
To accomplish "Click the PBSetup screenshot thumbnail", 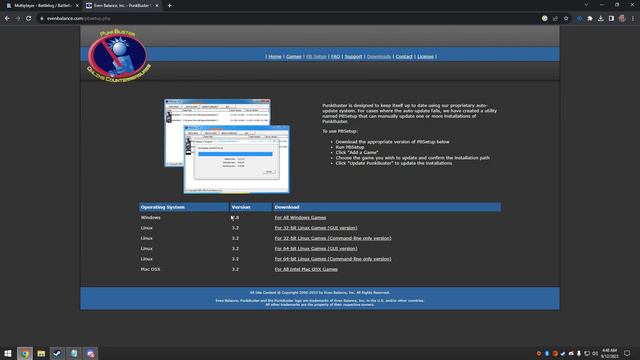I will [227, 146].
